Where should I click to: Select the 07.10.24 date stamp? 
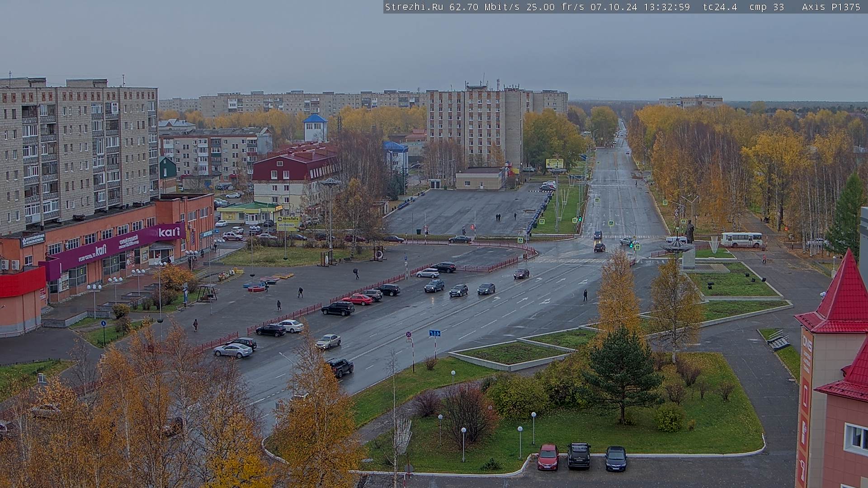coord(613,7)
